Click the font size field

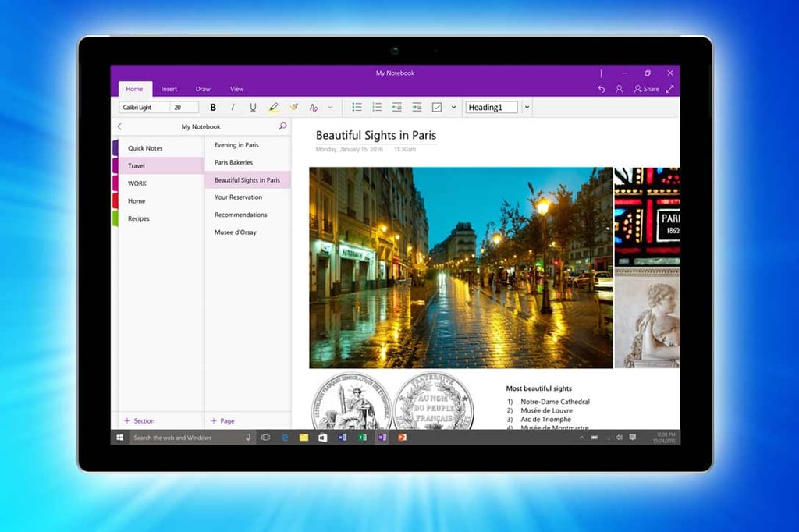[x=185, y=108]
